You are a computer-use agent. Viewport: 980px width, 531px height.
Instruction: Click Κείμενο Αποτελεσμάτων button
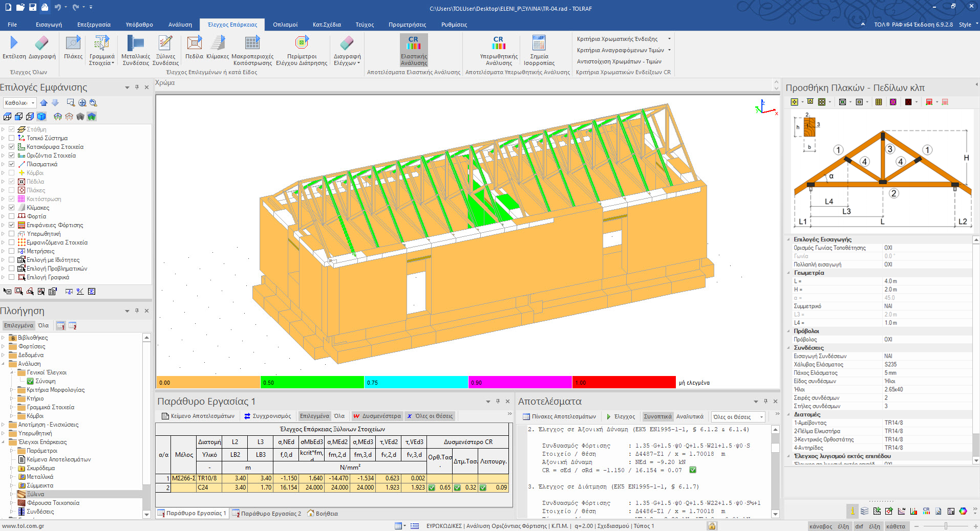coord(198,416)
